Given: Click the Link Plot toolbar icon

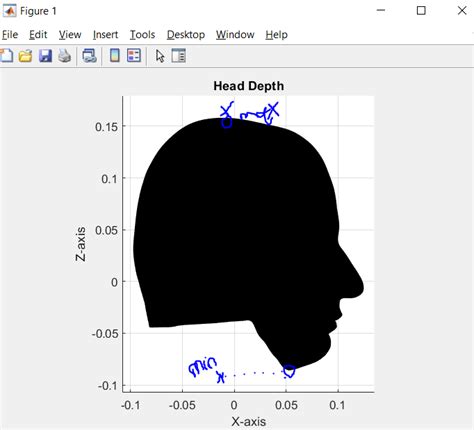Looking at the screenshot, I should coord(89,56).
